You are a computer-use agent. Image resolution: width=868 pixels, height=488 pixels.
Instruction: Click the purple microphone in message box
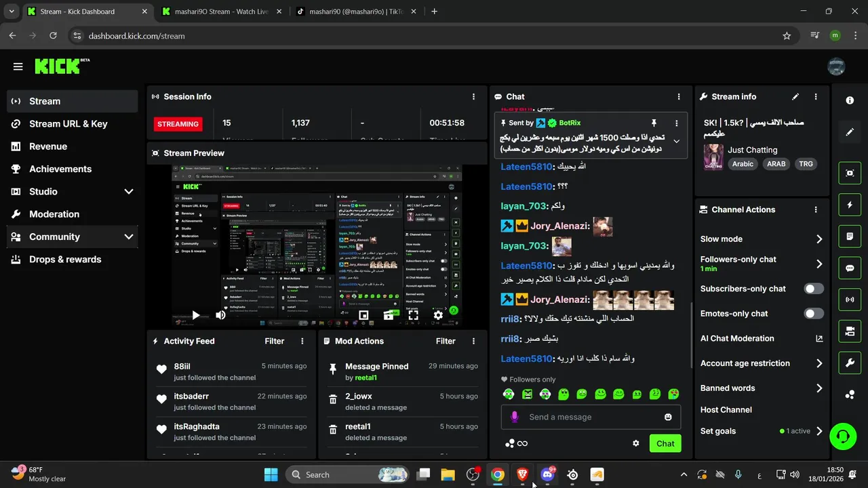(x=515, y=417)
